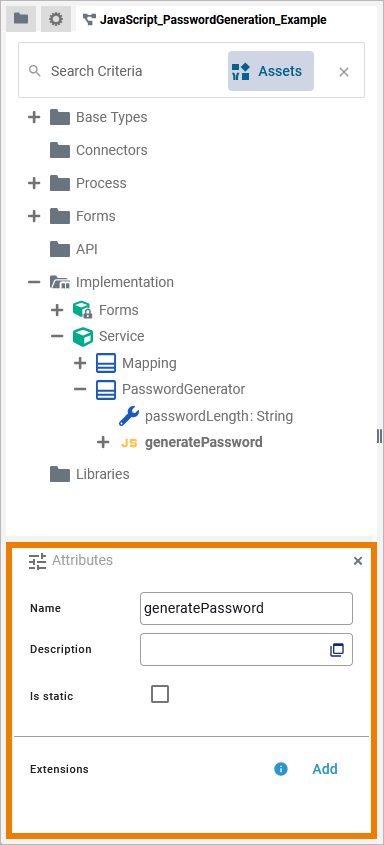Open the Description expand-editor icon

337,650
